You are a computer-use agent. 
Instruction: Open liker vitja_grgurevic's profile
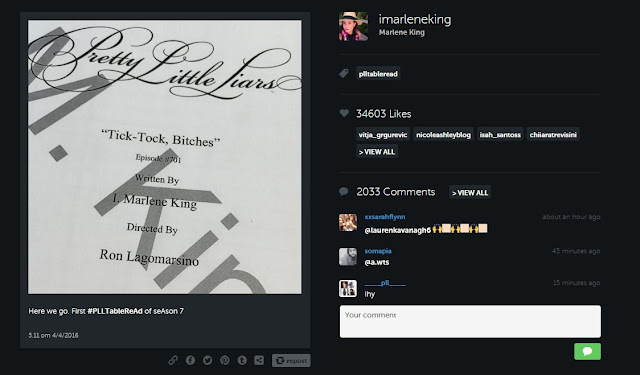tap(383, 135)
